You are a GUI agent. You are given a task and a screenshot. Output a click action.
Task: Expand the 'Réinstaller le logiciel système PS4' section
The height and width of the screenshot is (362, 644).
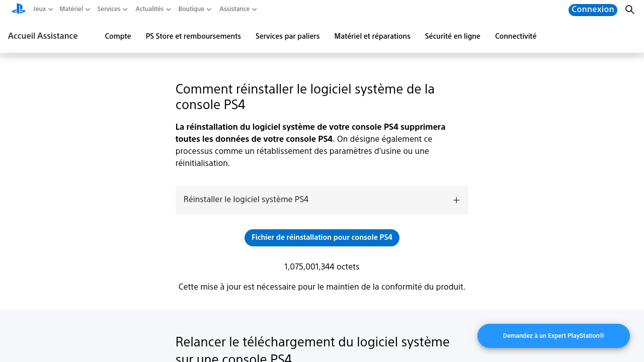point(321,200)
